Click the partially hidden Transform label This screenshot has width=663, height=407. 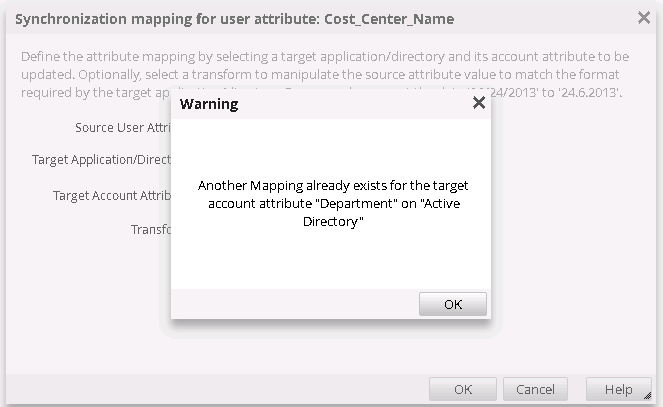(150, 229)
